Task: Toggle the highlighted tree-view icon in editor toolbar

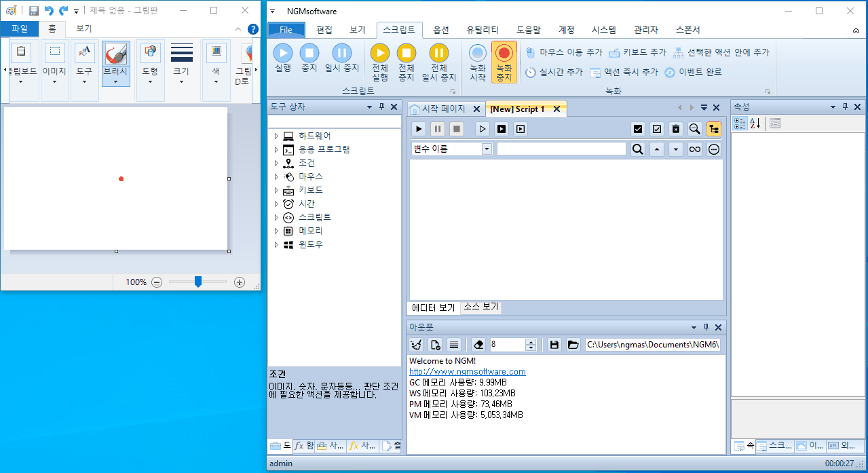Action: (x=713, y=128)
